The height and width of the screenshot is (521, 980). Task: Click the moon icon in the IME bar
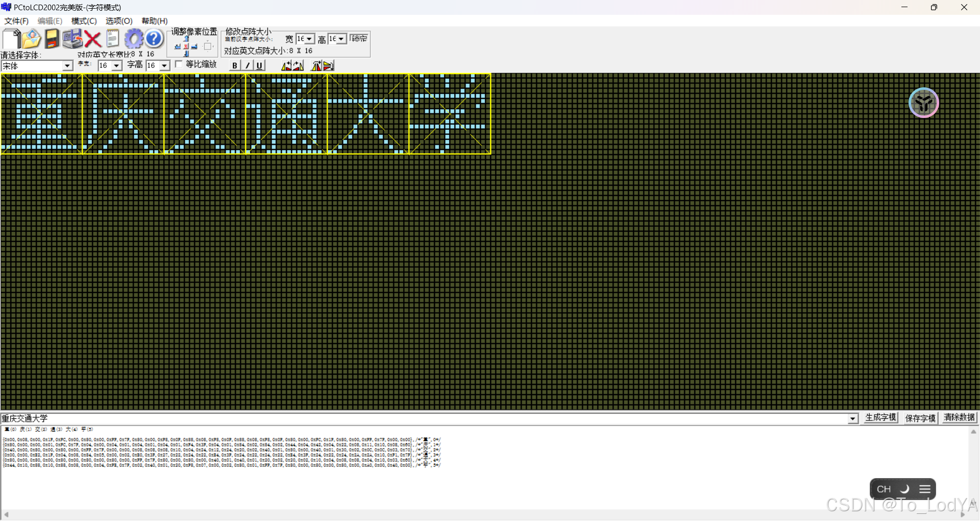point(904,489)
